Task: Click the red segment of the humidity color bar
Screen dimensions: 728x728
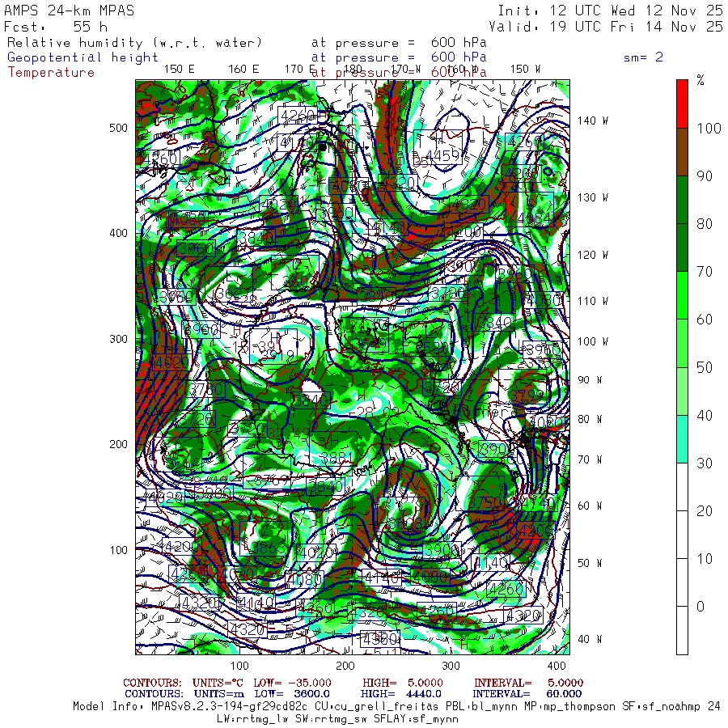Action: pos(683,103)
